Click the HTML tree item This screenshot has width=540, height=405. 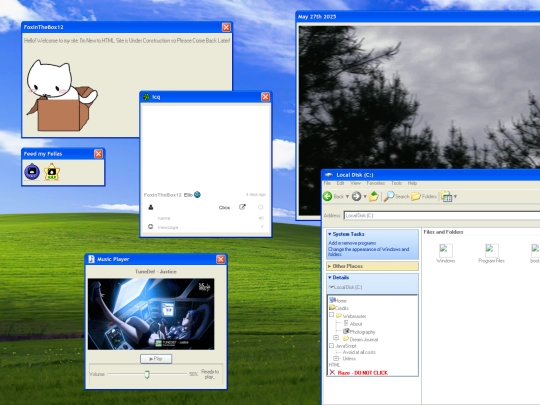[334, 365]
